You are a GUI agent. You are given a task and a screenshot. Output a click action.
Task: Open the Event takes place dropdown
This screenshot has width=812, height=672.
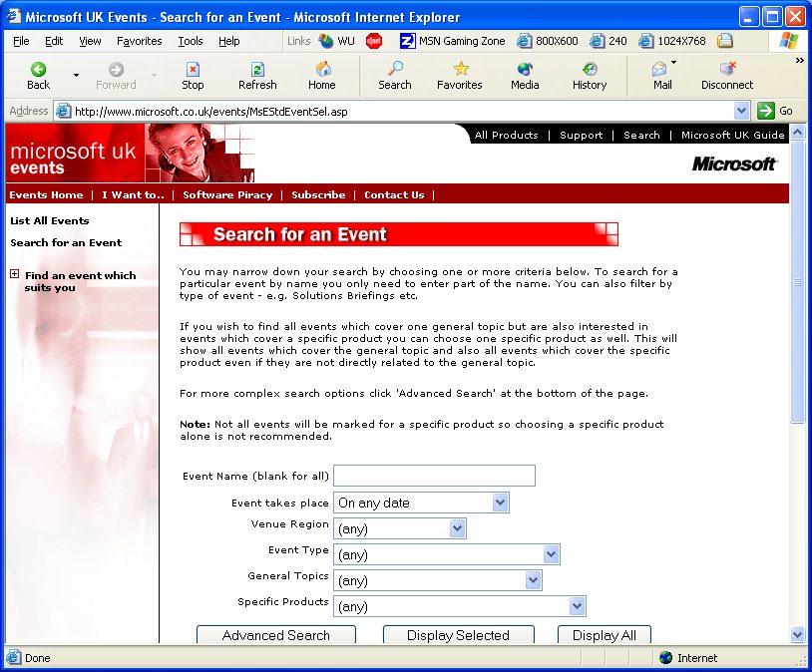(x=500, y=503)
